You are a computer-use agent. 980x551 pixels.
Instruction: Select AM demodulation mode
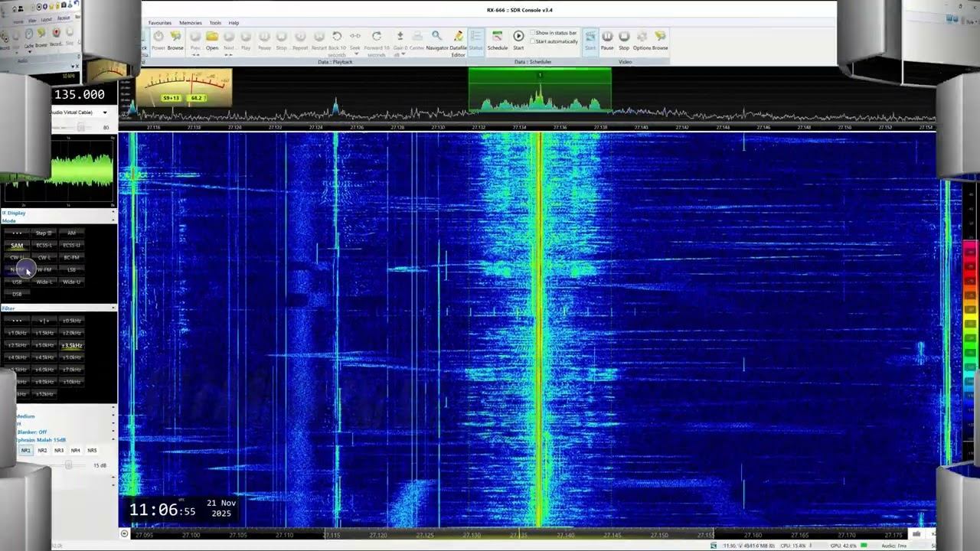coord(71,233)
